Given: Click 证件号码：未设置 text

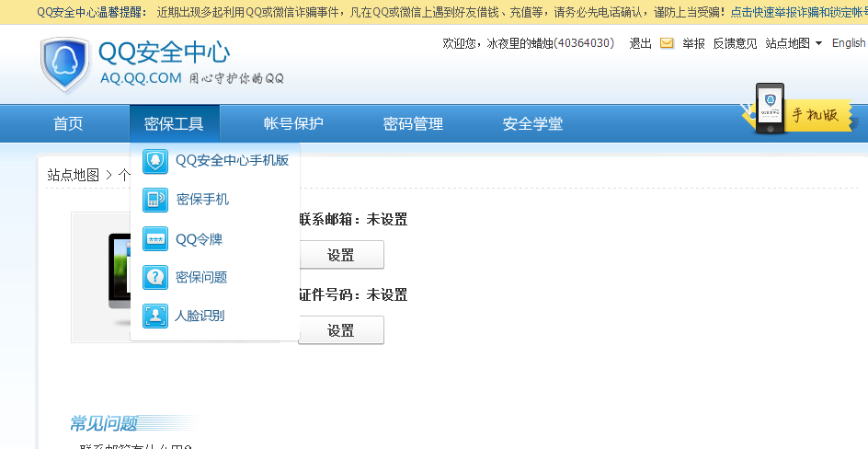Looking at the screenshot, I should point(353,295).
